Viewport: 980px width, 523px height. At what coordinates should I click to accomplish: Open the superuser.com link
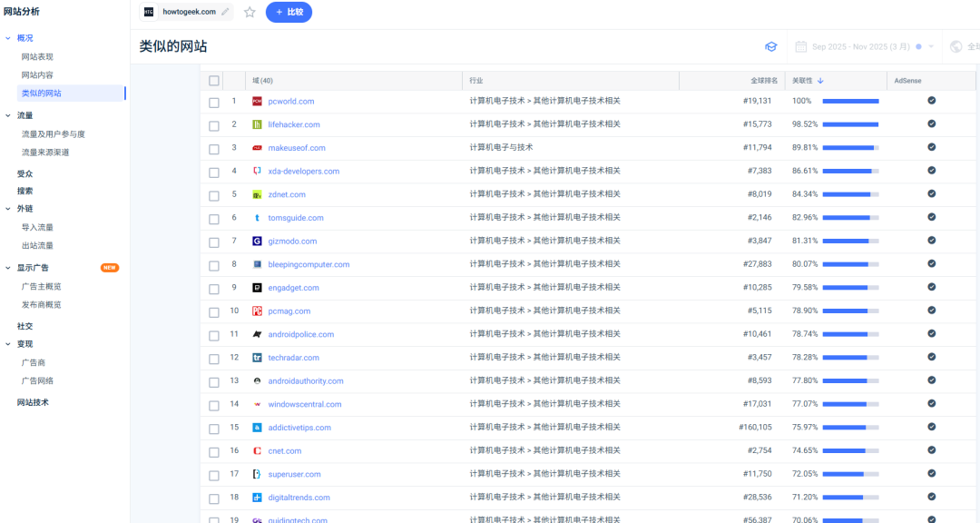coord(294,474)
